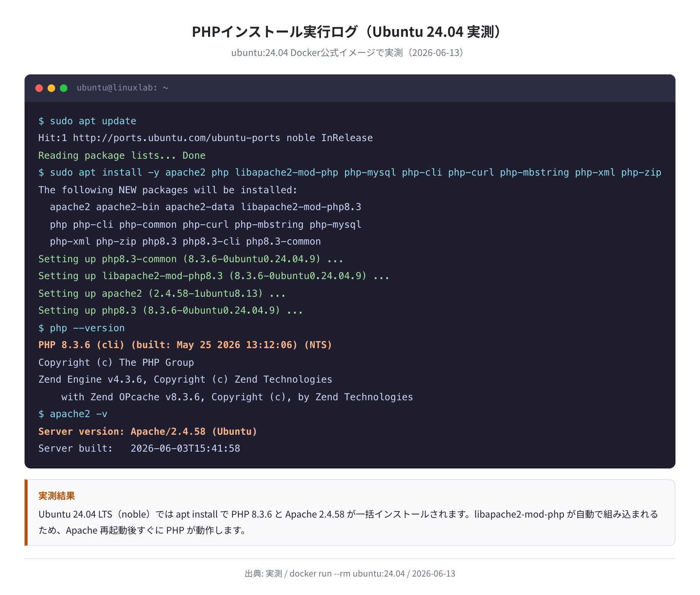Click the terminal title 'ubuntu@linuxlab: ~'
The width and height of the screenshot is (700, 595).
122,88
